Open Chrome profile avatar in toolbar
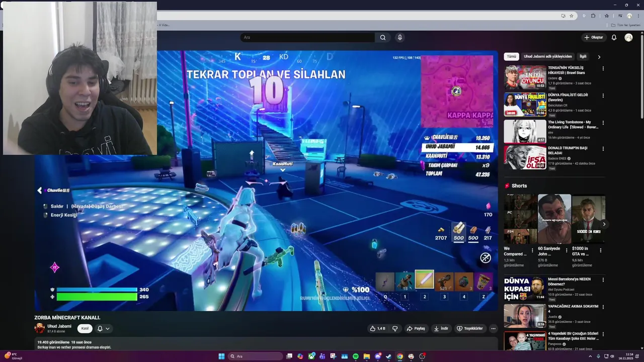Image resolution: width=644 pixels, height=362 pixels. [629, 16]
